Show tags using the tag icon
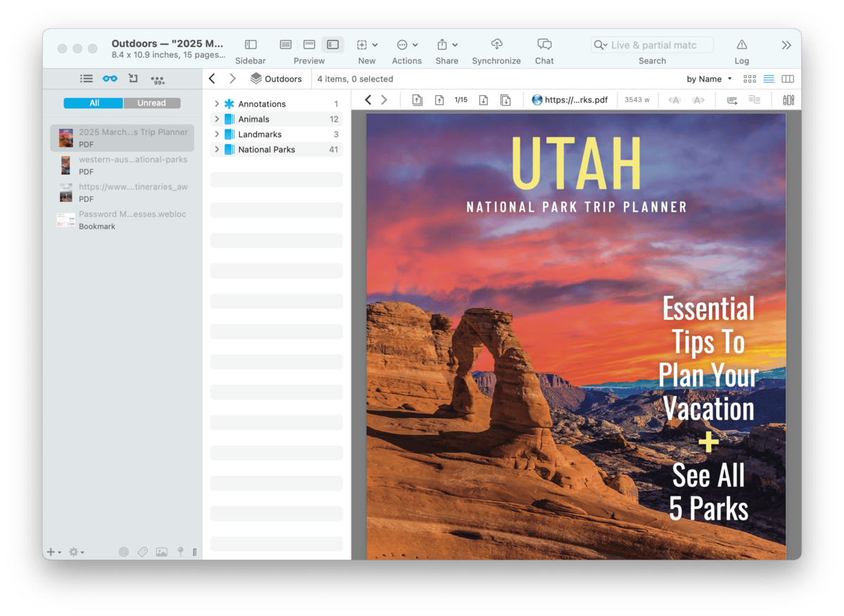 (x=143, y=552)
